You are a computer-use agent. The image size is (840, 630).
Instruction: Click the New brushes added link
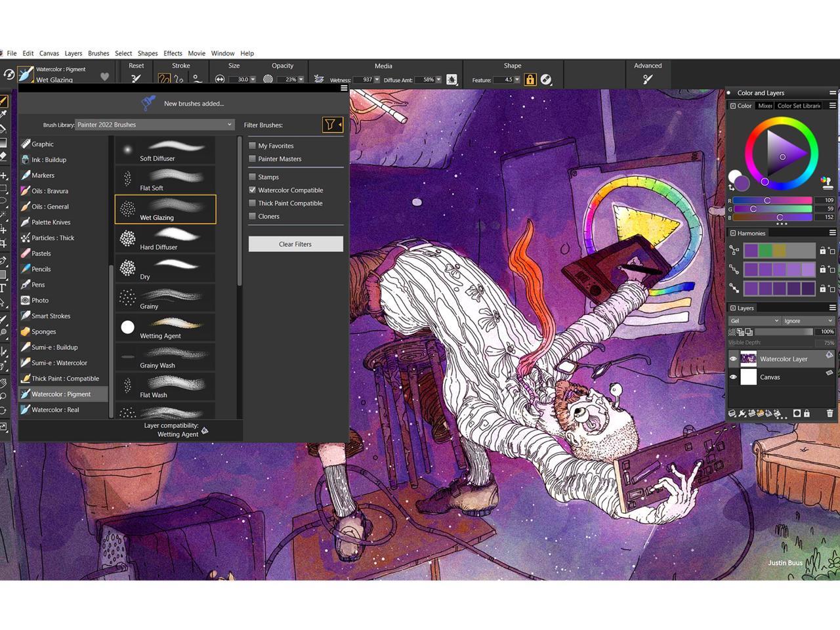194,104
